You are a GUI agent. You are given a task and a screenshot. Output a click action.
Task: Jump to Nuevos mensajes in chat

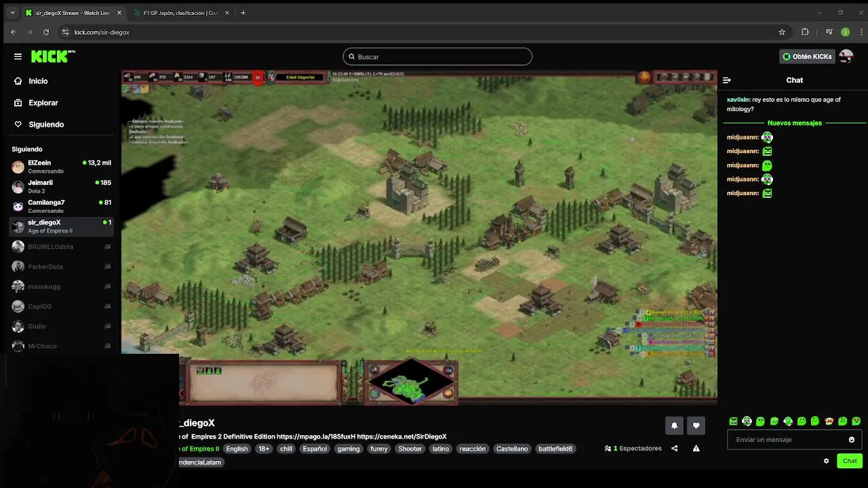(795, 123)
